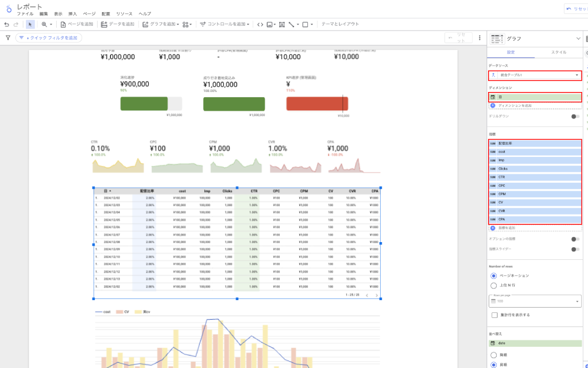Turn on the 指標スライダー switch
The height and width of the screenshot is (368, 588).
[575, 250]
